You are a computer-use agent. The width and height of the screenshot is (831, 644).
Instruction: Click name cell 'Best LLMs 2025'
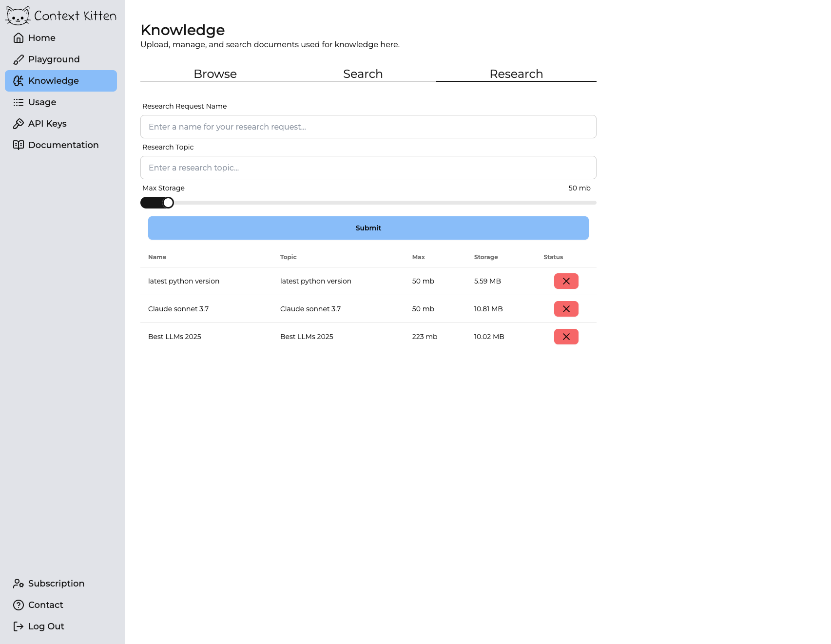tap(174, 337)
